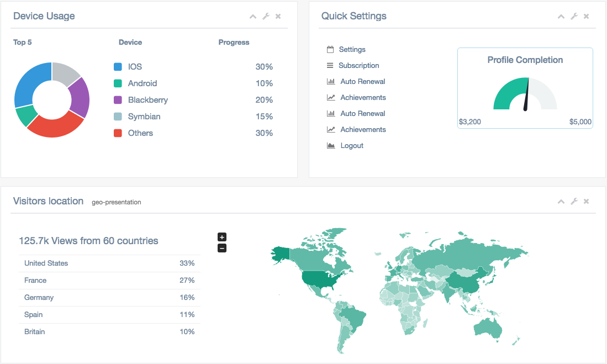Open the Settings link
Image resolution: width=607 pixels, height=364 pixels.
(352, 50)
